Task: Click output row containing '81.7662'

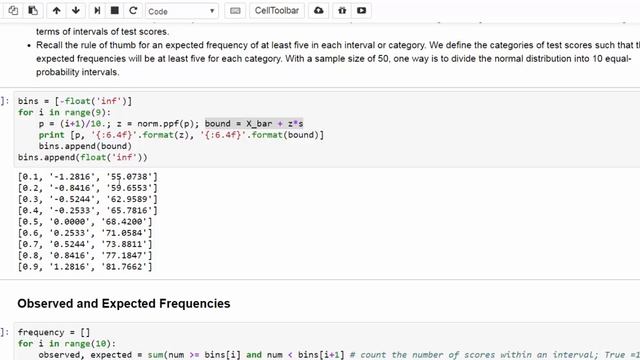Action: click(x=85, y=267)
